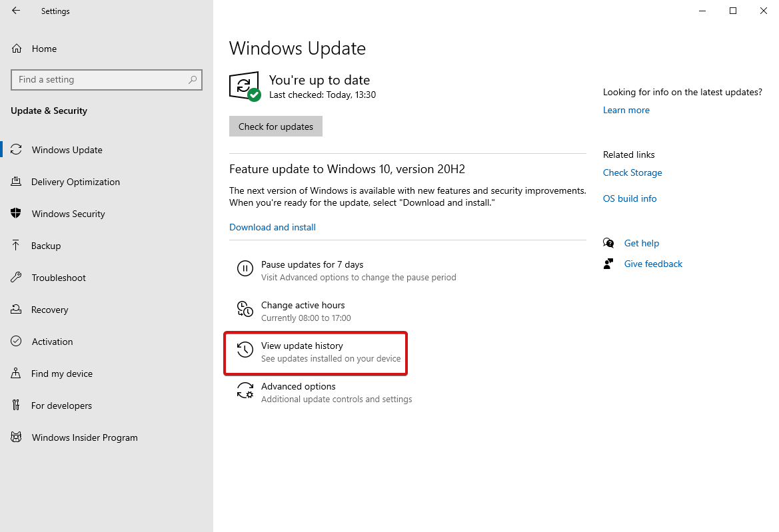This screenshot has width=779, height=532.
Task: Select Recovery in the sidebar
Action: pos(49,310)
